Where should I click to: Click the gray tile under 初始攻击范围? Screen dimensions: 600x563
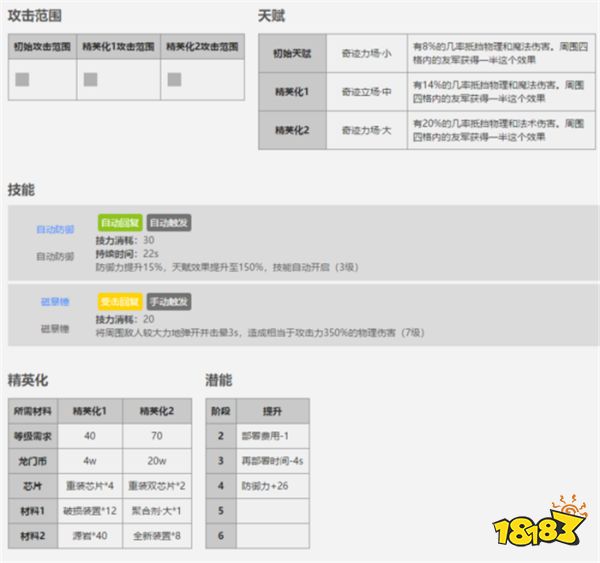tap(21, 78)
